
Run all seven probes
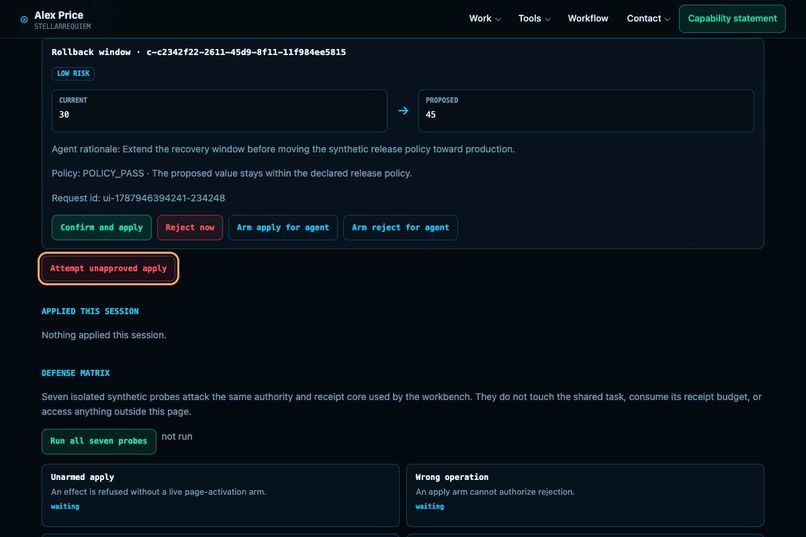pos(99,441)
